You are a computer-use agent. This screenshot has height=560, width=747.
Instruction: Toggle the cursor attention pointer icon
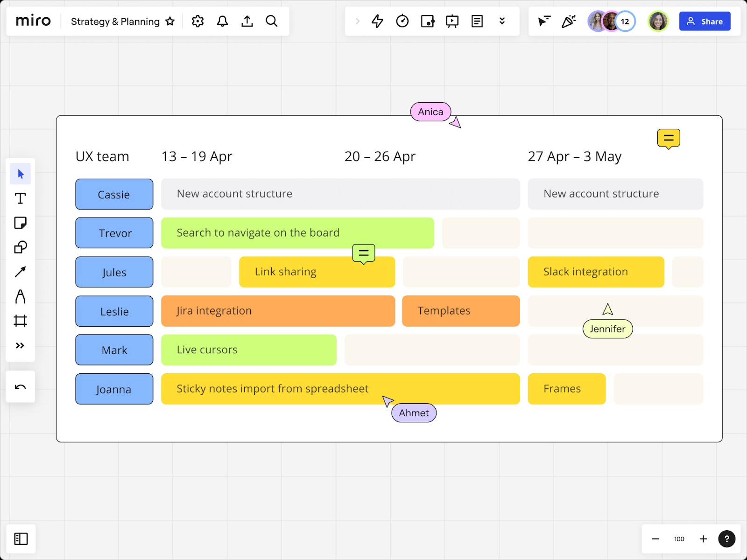click(x=543, y=21)
